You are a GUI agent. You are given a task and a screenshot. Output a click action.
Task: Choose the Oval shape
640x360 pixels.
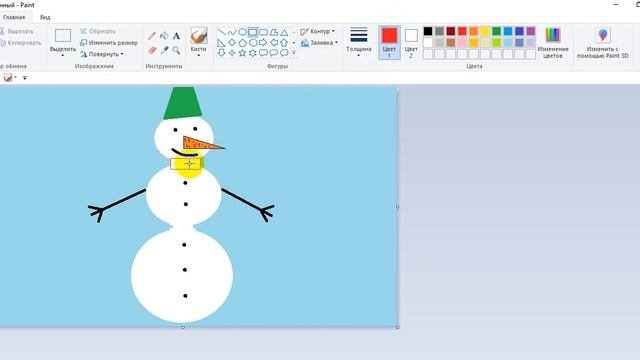(242, 32)
